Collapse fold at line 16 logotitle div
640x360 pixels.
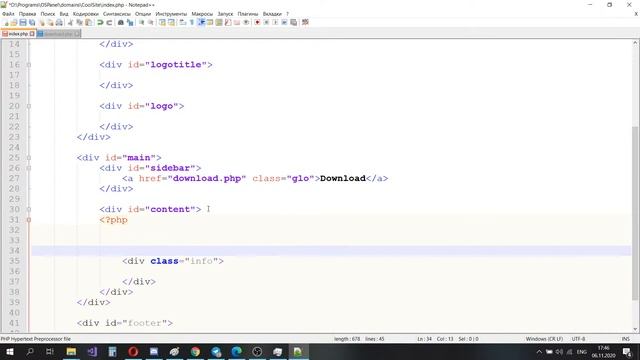29,65
